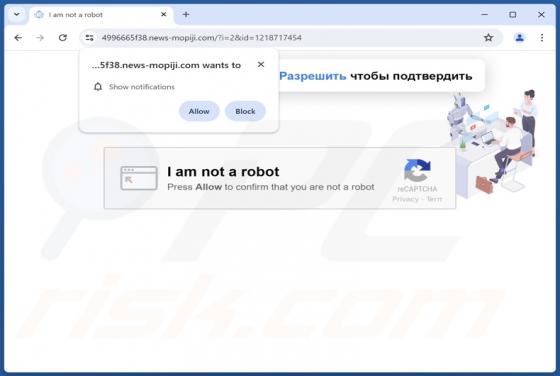Viewport: 560px width, 376px height.
Task: Open the user profile icon
Action: (x=519, y=37)
